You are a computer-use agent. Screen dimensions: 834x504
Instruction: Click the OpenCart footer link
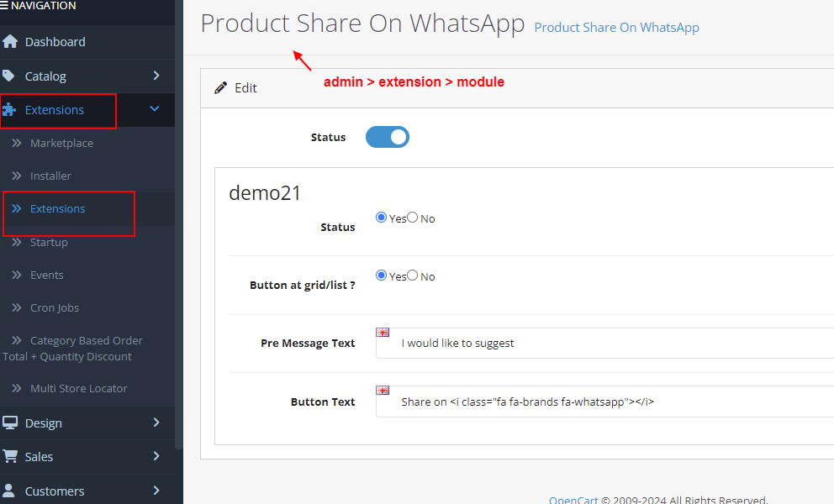coord(573,500)
